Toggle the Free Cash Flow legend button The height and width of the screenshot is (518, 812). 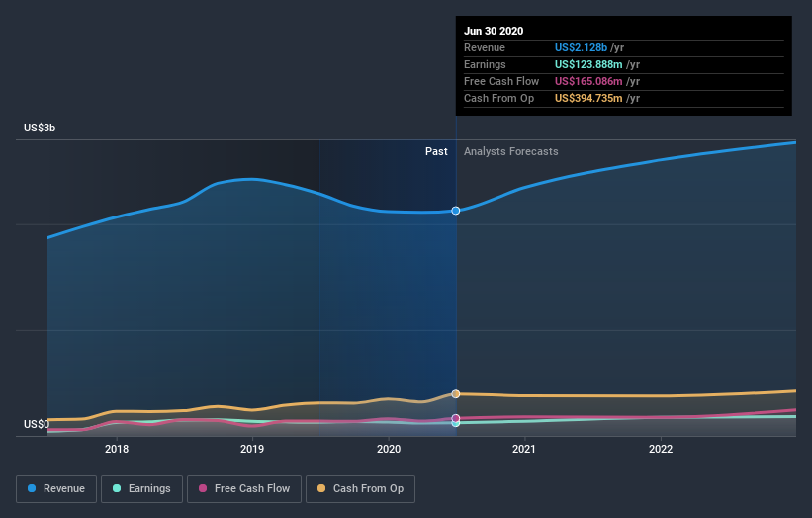(x=244, y=489)
